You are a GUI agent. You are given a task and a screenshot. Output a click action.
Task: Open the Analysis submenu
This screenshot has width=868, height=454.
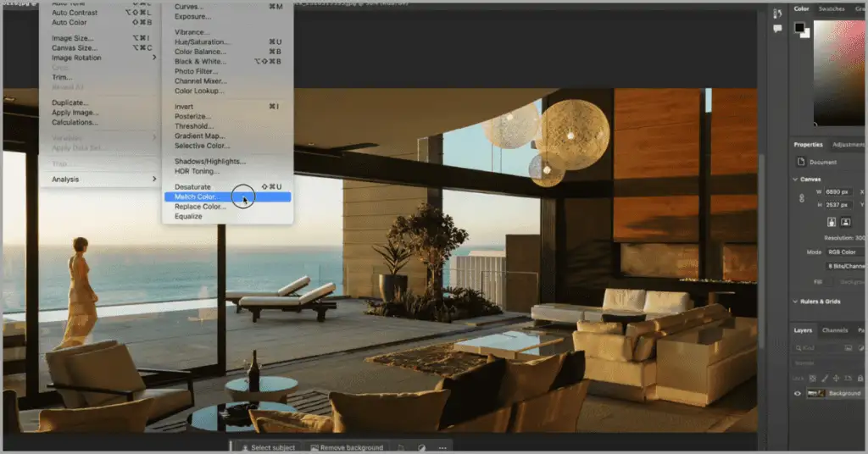click(x=103, y=180)
